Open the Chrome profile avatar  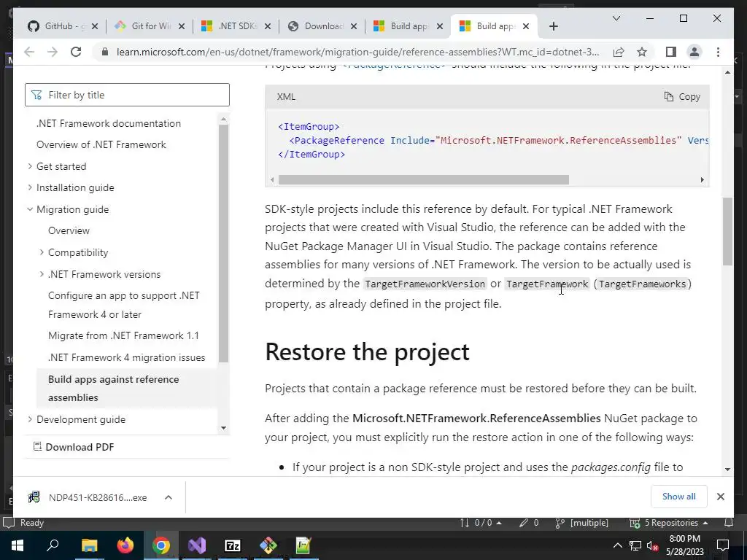[x=694, y=52]
